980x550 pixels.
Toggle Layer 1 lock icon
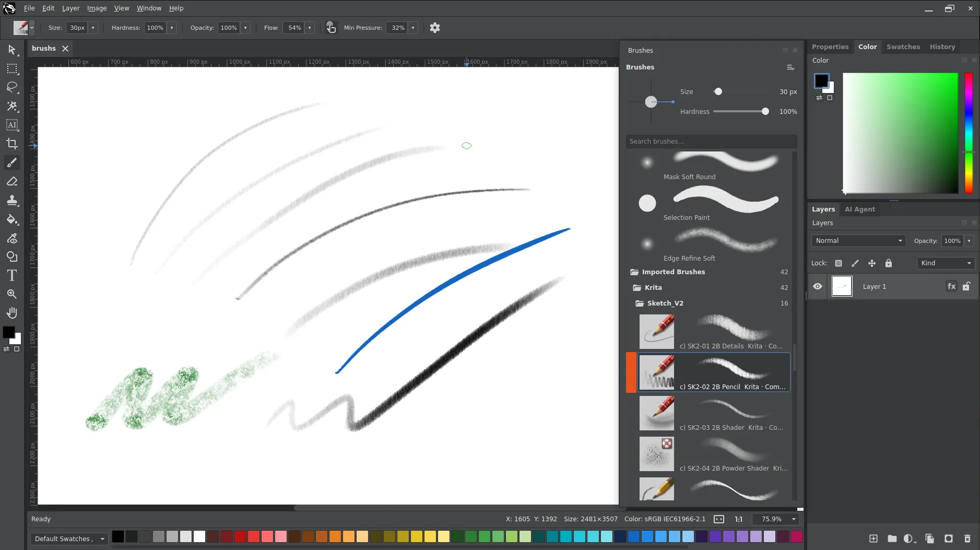click(966, 286)
